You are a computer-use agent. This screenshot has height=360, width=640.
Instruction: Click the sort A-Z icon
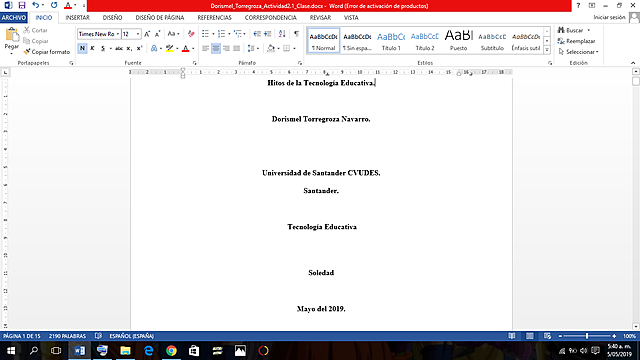pyautogui.click(x=282, y=34)
